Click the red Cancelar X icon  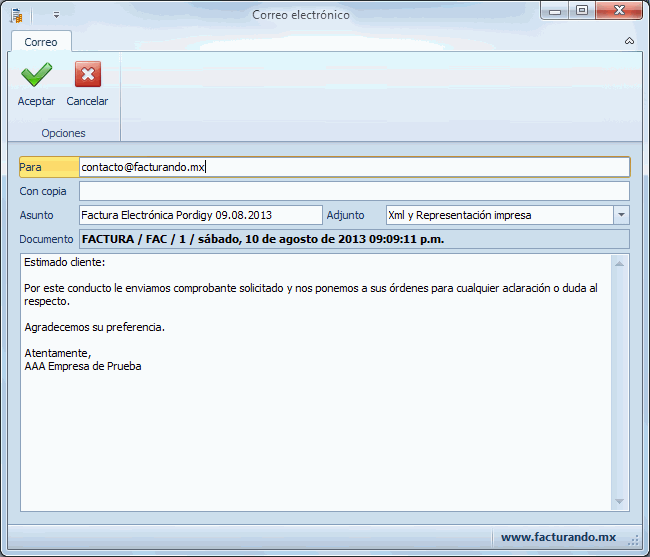click(87, 75)
